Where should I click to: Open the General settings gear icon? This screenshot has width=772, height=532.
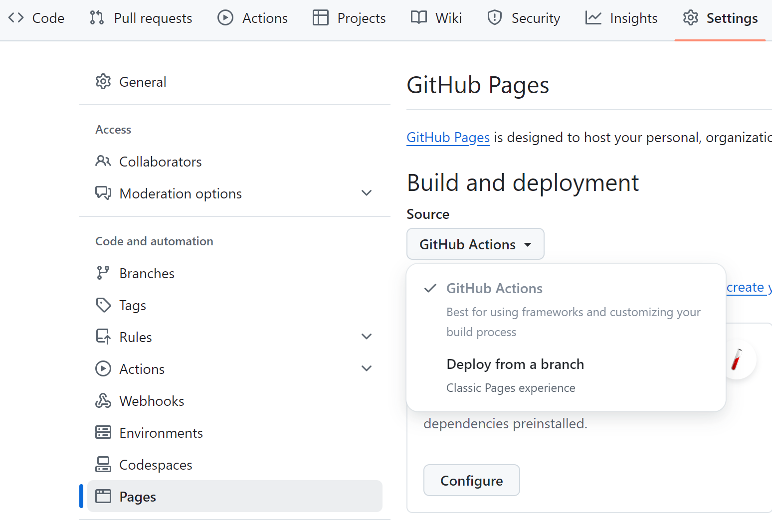[103, 82]
